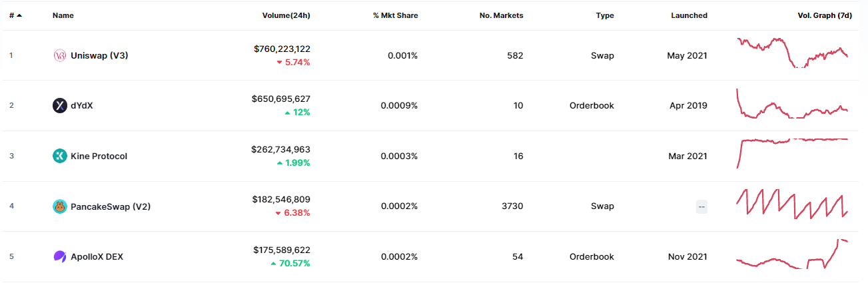
Task: Click Orderbook type in ApolloX row
Action: [x=592, y=256]
